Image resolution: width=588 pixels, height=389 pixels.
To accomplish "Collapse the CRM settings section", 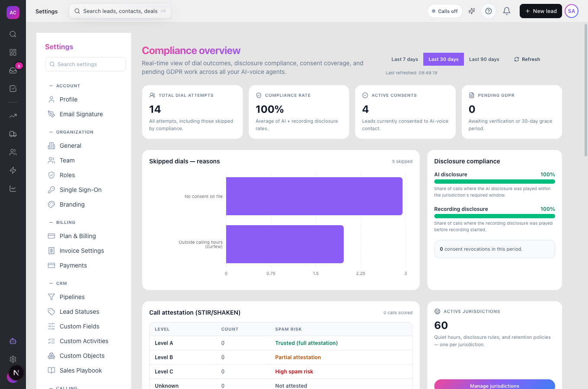I will click(58, 284).
